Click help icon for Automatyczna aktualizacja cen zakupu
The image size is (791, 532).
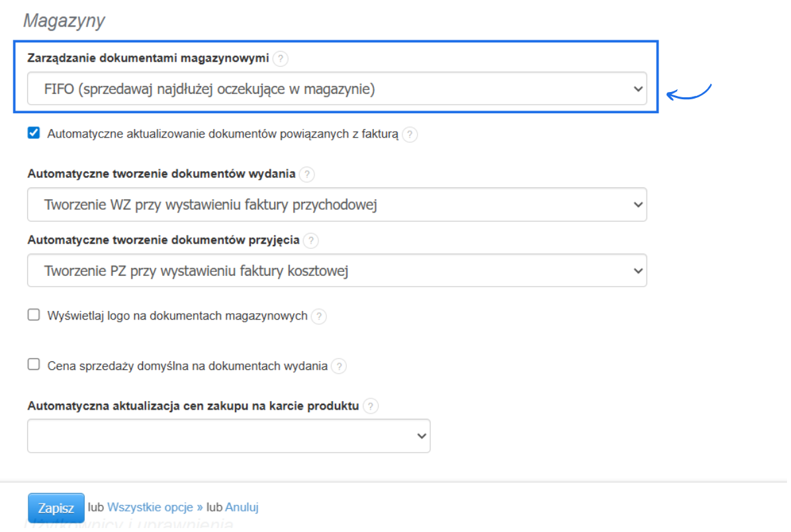371,406
